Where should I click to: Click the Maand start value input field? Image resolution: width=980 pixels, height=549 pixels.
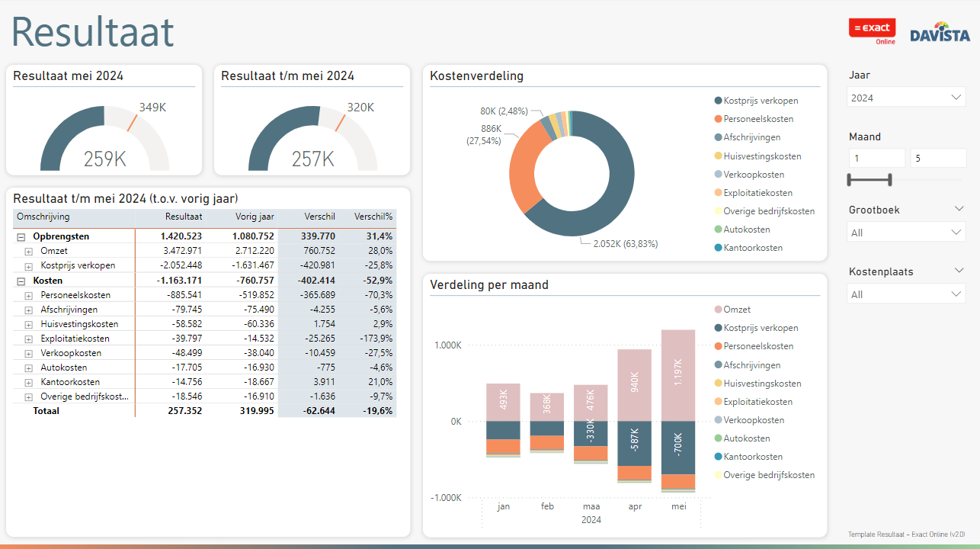click(876, 159)
